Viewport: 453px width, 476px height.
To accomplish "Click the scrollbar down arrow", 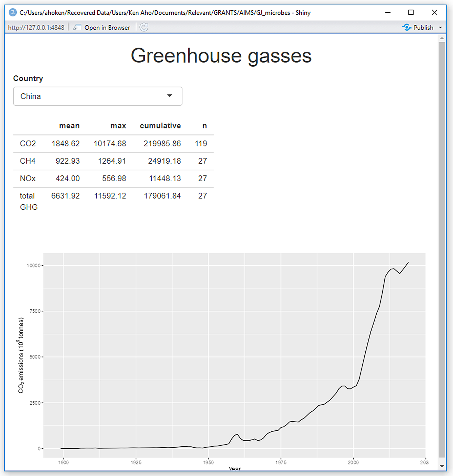I will click(x=442, y=466).
